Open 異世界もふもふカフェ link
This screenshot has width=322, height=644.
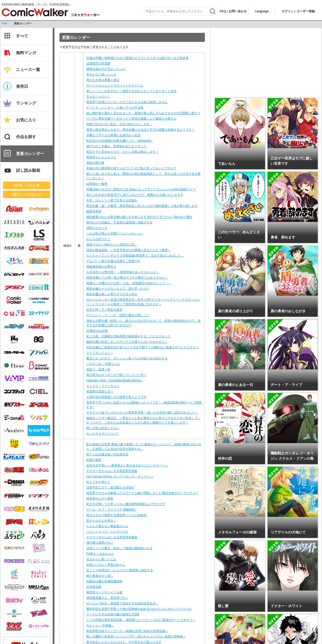[101, 157]
